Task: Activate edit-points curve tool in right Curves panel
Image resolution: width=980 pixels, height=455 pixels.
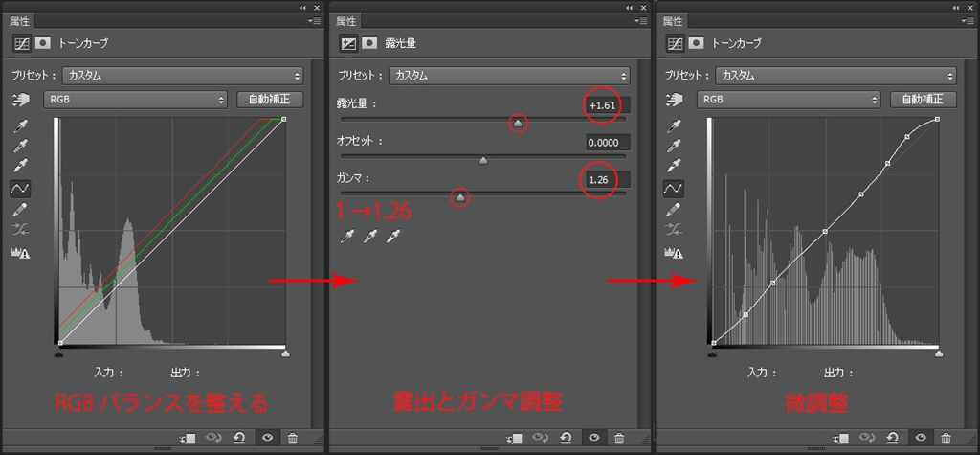Action: [674, 188]
